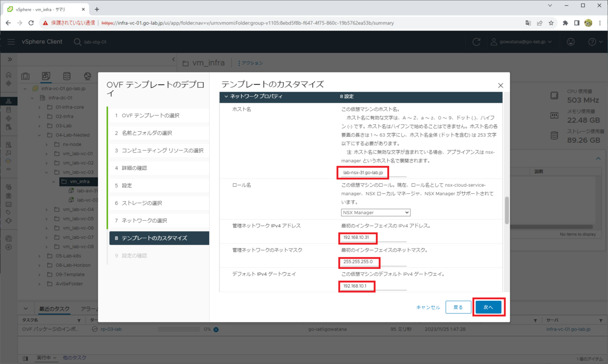608x364 pixels.
Task: Open the vSphere Client hamburger menu
Action: [x=11, y=42]
